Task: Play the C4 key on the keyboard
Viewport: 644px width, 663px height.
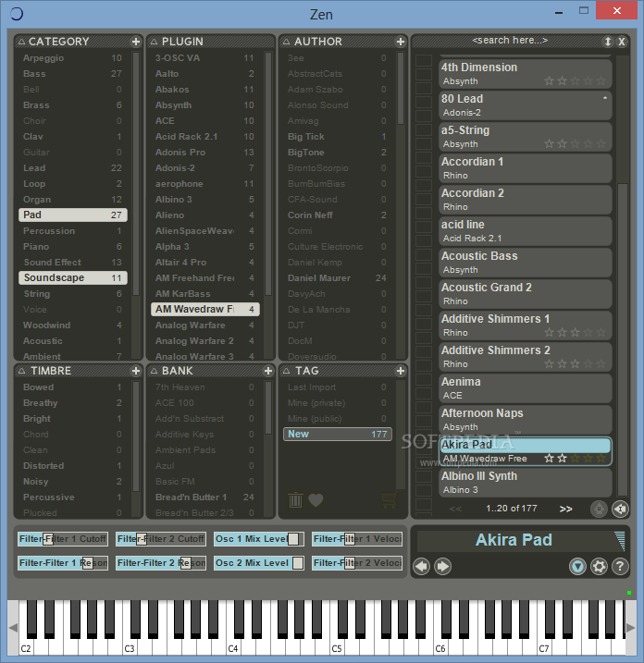Action: coord(231,648)
